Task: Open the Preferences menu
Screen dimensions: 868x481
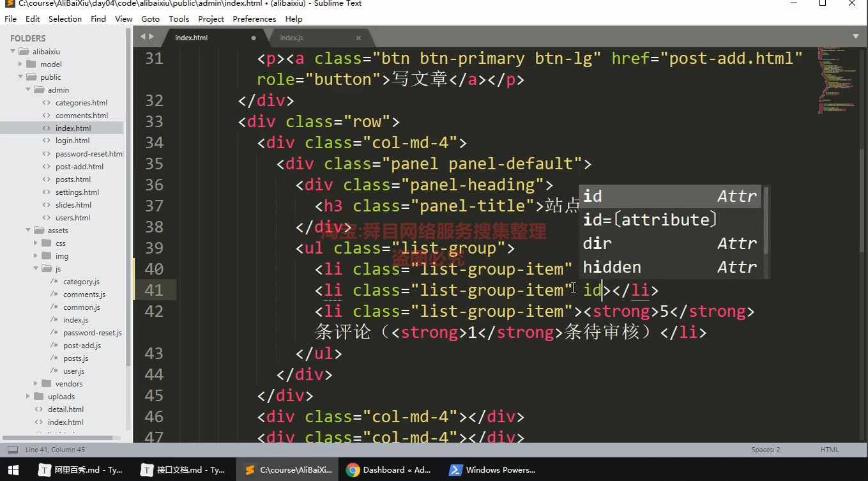Action: pos(254,19)
